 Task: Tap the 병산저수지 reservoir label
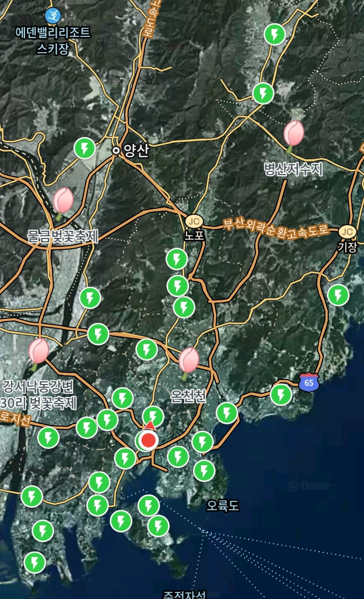pos(293,168)
